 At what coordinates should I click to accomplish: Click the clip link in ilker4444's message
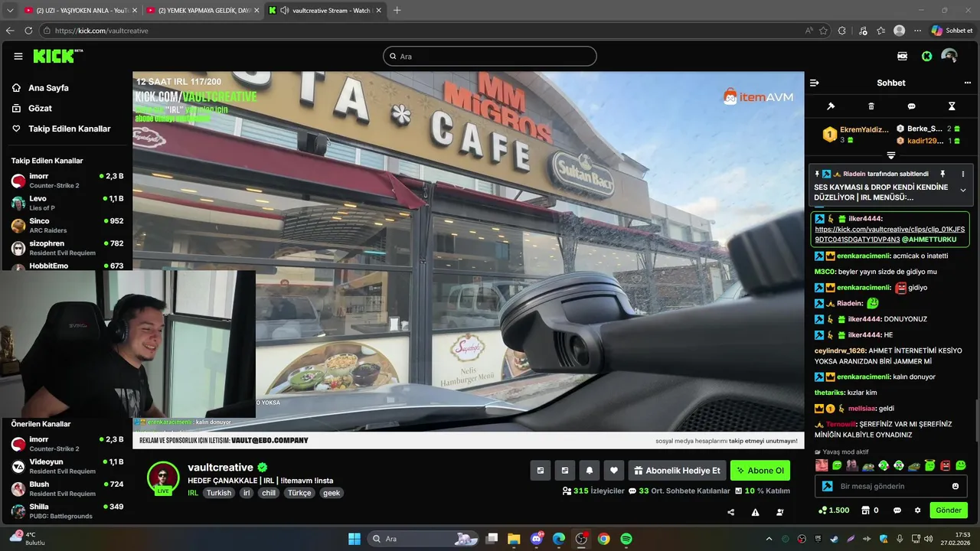pyautogui.click(x=890, y=234)
